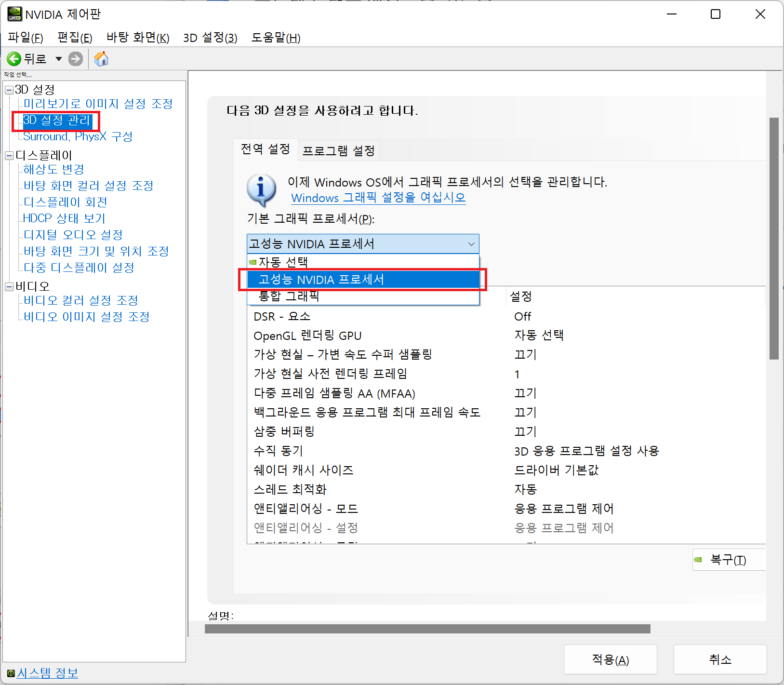Select 가상 현실 – 가변 속도 수퍼 샘플링 row
Image resolution: width=784 pixels, height=685 pixels.
506,355
